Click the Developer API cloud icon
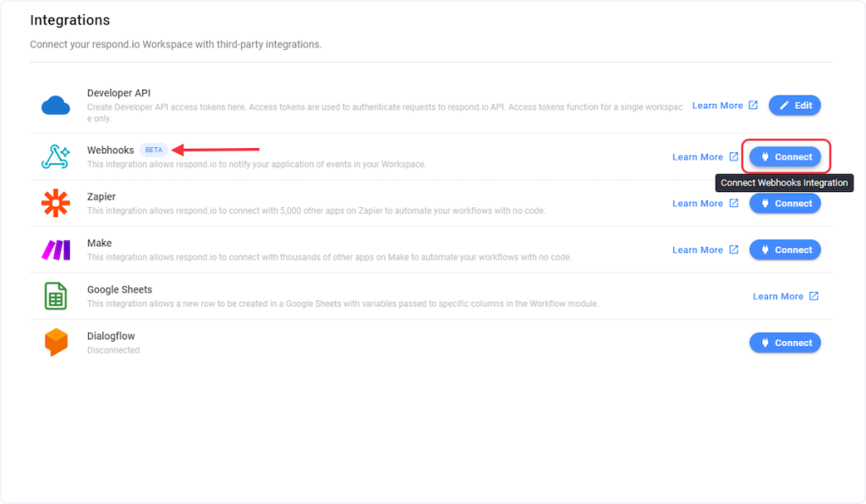Screen dimensions: 866x504 (56, 106)
